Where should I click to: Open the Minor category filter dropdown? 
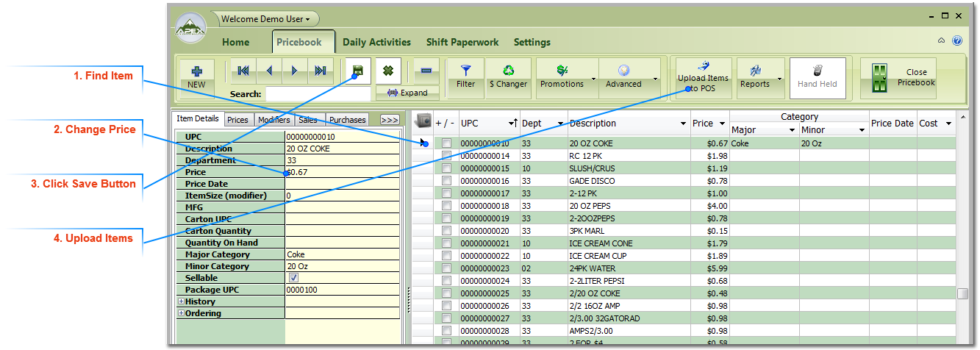[x=862, y=130]
